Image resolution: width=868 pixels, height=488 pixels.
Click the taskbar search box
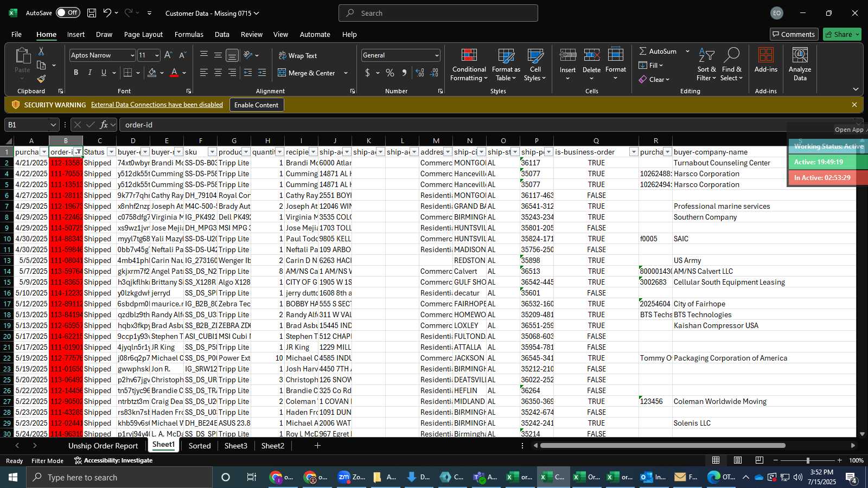(119, 477)
